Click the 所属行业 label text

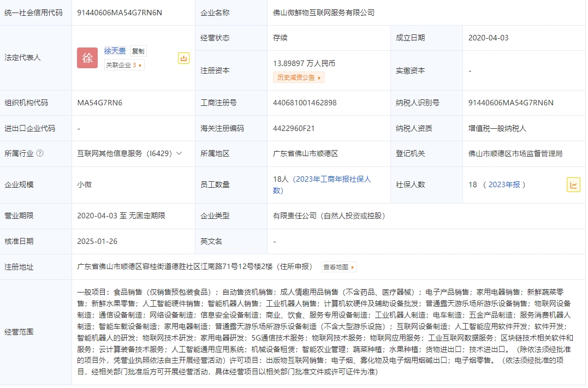point(19,153)
